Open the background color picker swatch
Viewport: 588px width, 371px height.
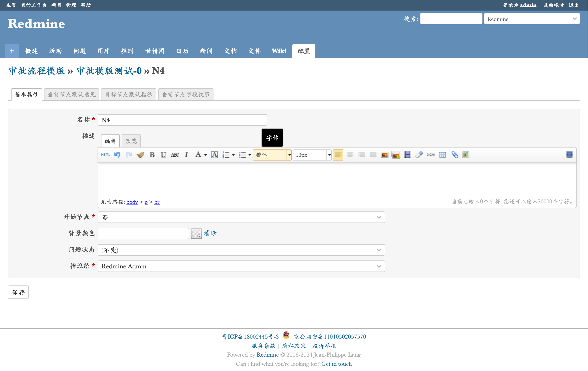tap(196, 234)
